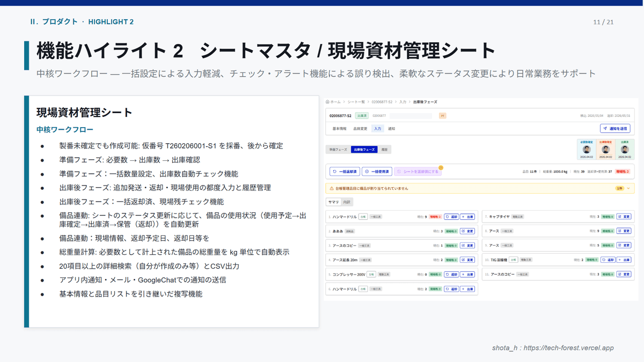Click 変更 for item 7 キャプタイヤ
This screenshot has width=644, height=362.
pos(624,217)
